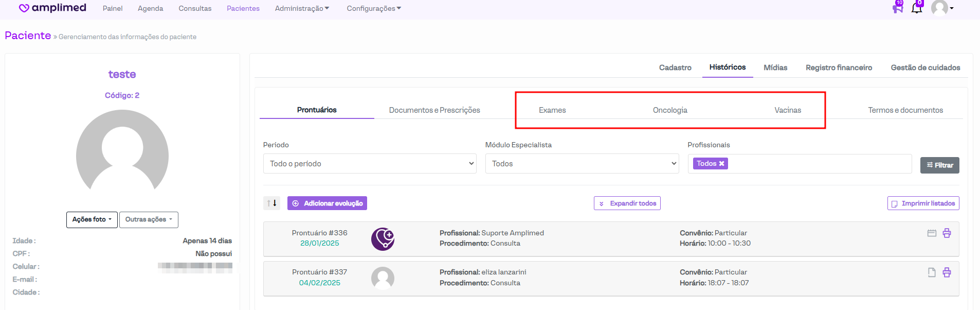
Task: Print Prontuário #337 with printer icon
Action: coord(947,272)
